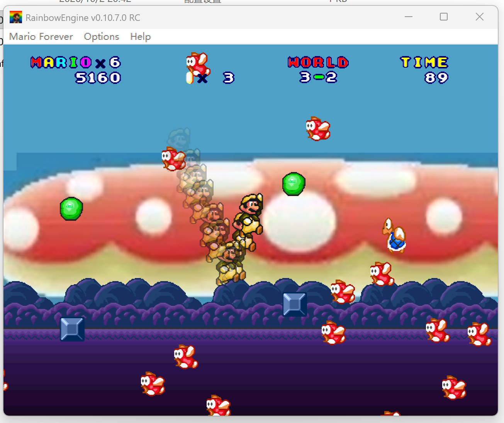Viewport: 504px width, 423px height.
Task: Click the coin icon in the HUD
Action: (x=189, y=78)
